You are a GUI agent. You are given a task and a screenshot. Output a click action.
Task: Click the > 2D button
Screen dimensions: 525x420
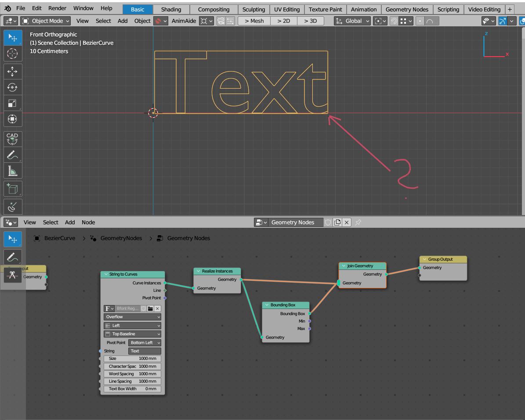point(284,21)
